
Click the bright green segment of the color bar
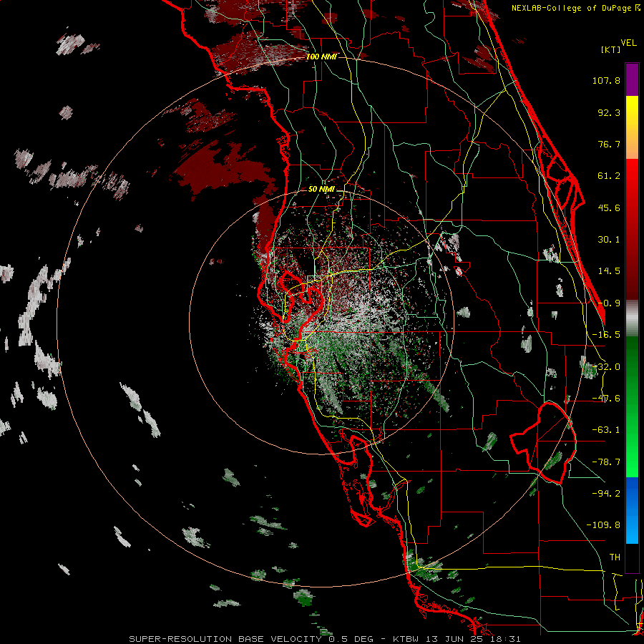(x=632, y=406)
